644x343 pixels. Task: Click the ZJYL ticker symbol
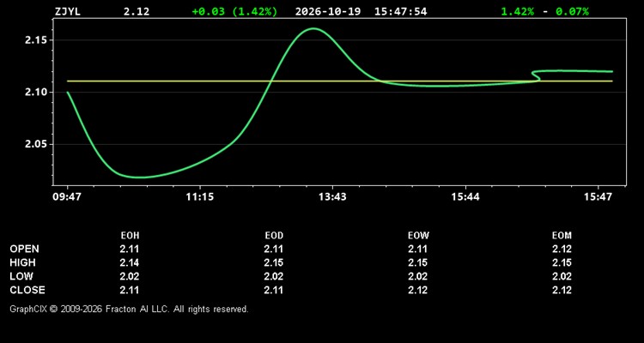[x=67, y=11]
